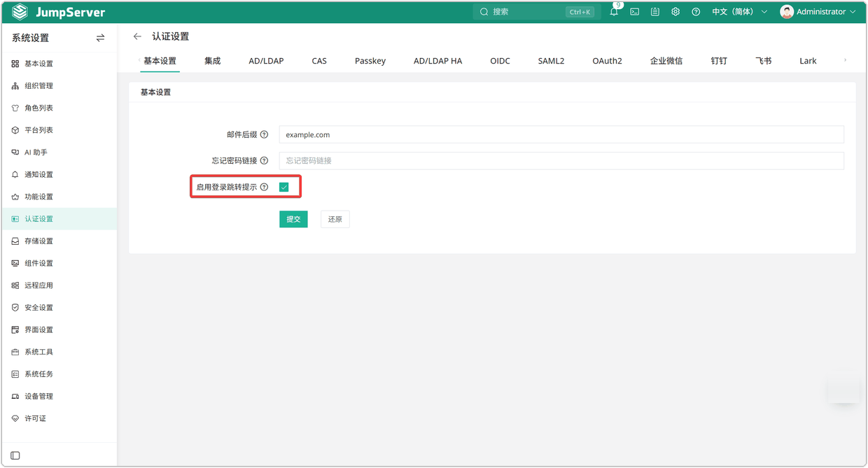Select the OAuth2 tab

[x=607, y=61]
